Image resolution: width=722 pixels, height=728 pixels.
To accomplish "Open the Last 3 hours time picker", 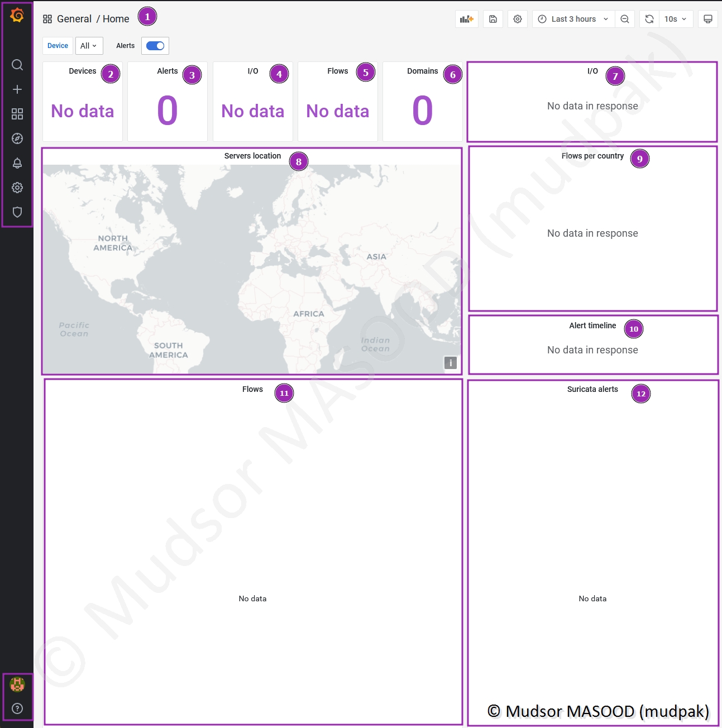I will pyautogui.click(x=573, y=19).
